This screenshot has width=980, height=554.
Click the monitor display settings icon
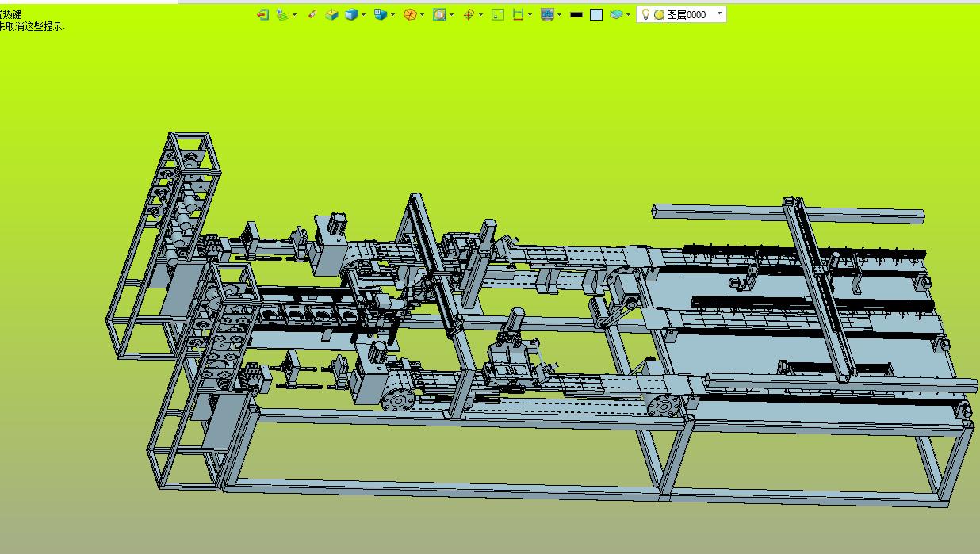click(547, 14)
